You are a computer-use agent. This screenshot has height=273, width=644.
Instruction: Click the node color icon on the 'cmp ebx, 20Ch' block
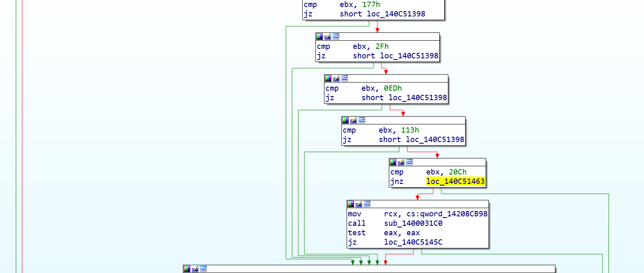(393, 162)
